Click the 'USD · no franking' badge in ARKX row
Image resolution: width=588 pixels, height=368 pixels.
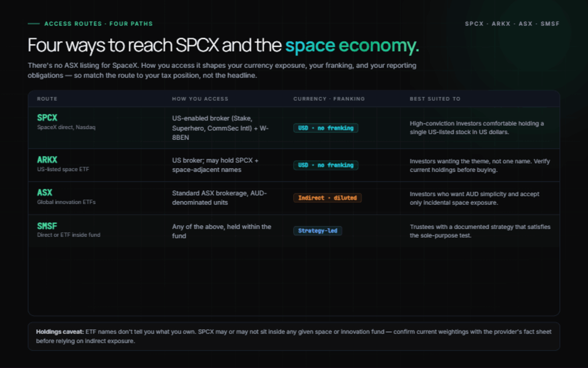326,165
